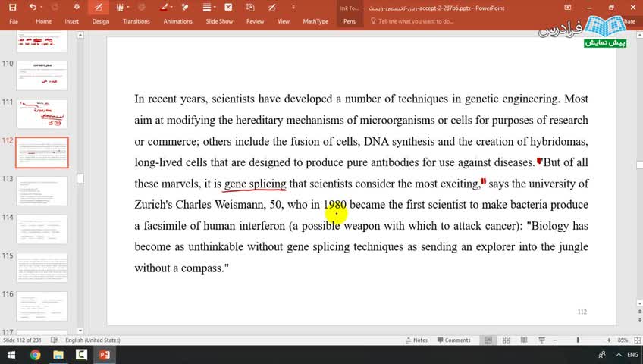Screen dimensions: 643x364
Task: Open the File tab
Action: point(14,21)
